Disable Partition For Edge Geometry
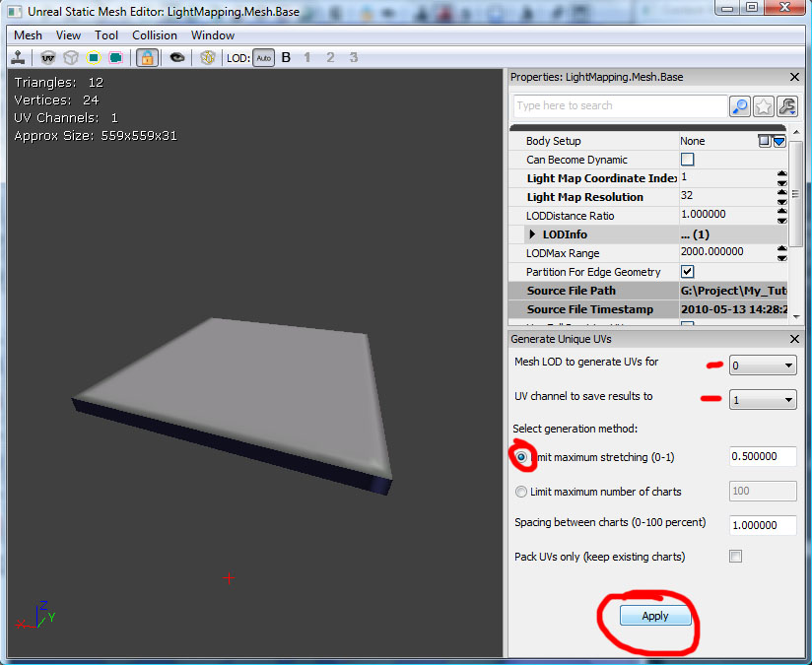This screenshot has height=665, width=812. 687,272
